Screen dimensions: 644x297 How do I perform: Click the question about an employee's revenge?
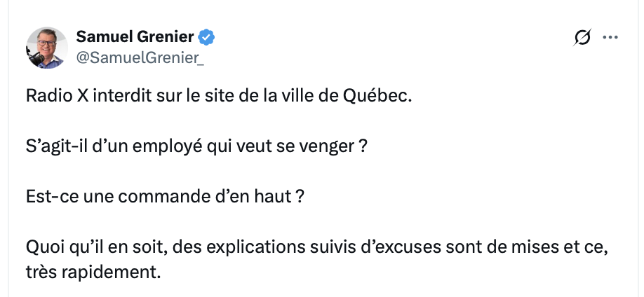click(197, 149)
